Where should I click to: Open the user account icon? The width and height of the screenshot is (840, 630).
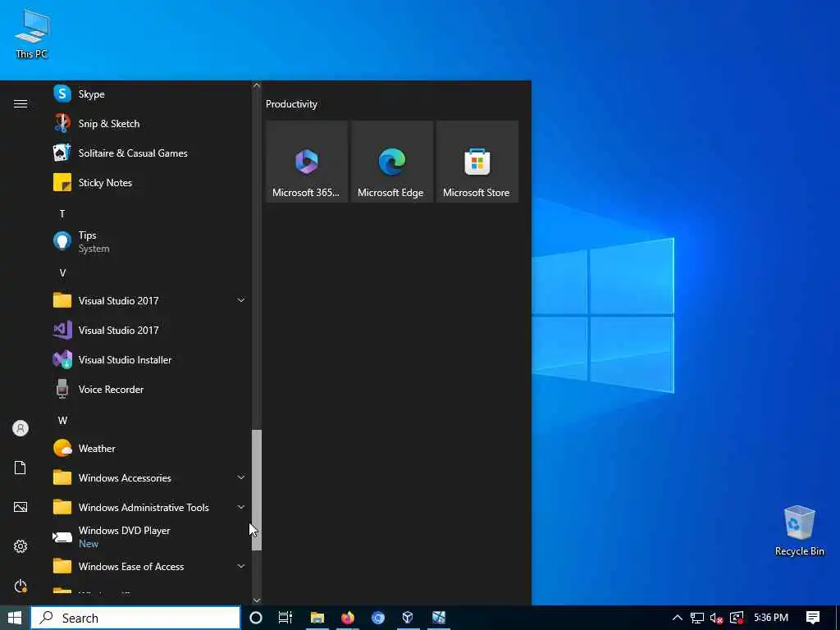[21, 428]
